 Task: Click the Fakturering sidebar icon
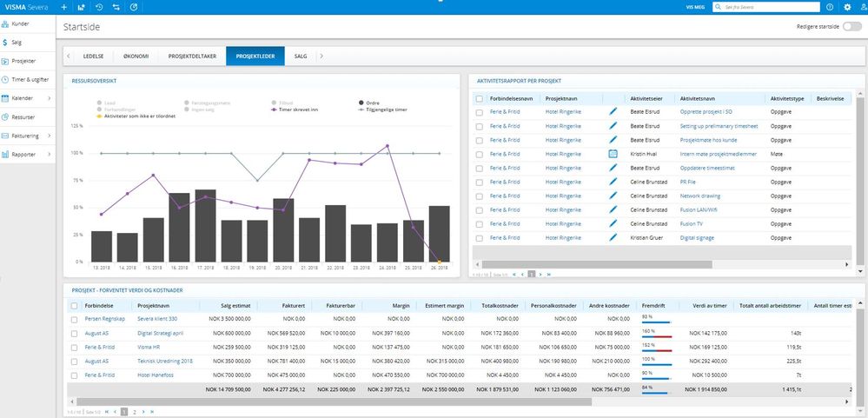point(5,136)
